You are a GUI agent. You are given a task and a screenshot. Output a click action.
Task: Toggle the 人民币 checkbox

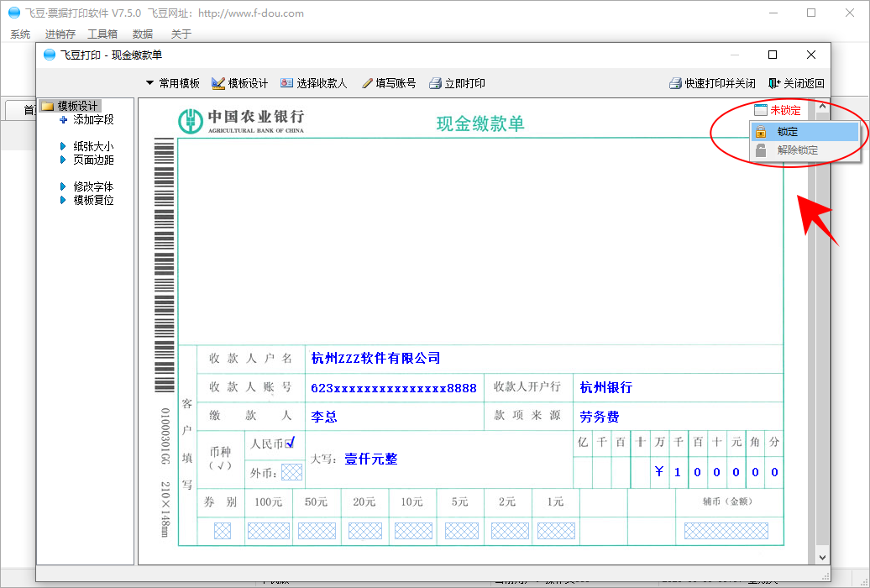[x=290, y=443]
